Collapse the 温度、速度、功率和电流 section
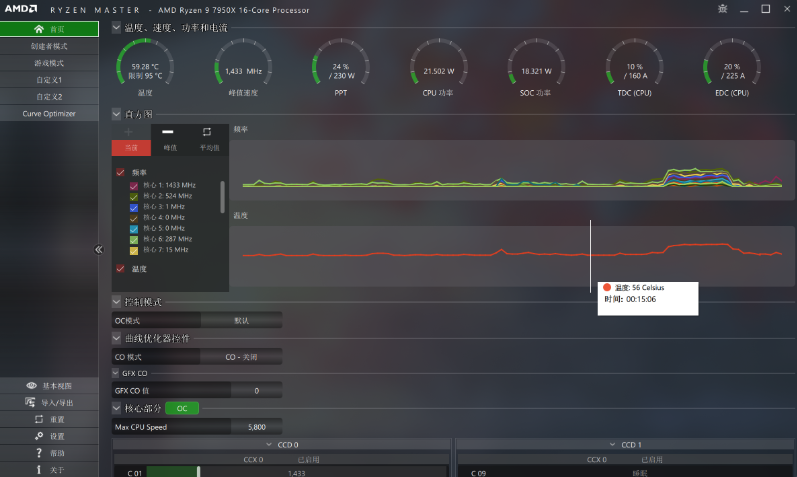Image resolution: width=797 pixels, height=477 pixels. point(116,27)
